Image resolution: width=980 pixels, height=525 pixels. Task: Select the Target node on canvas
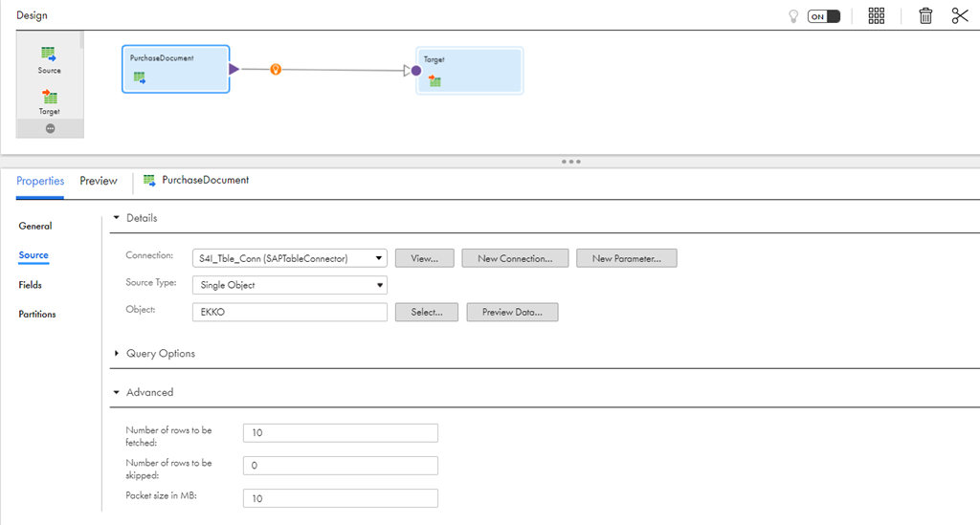[x=469, y=71]
